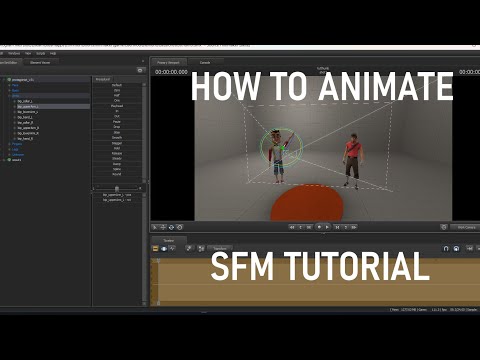Click the preset strength slider handle
This screenshot has width=480, height=360.
point(117,188)
